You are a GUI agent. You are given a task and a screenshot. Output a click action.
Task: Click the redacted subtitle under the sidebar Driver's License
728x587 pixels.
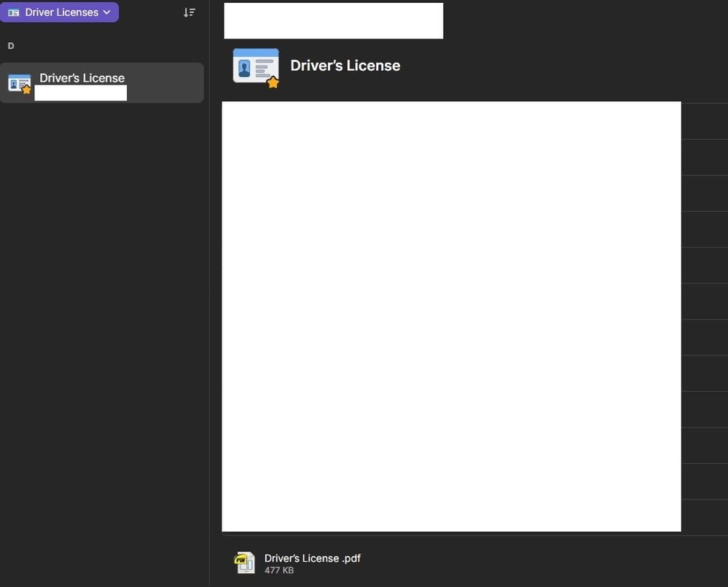point(80,93)
